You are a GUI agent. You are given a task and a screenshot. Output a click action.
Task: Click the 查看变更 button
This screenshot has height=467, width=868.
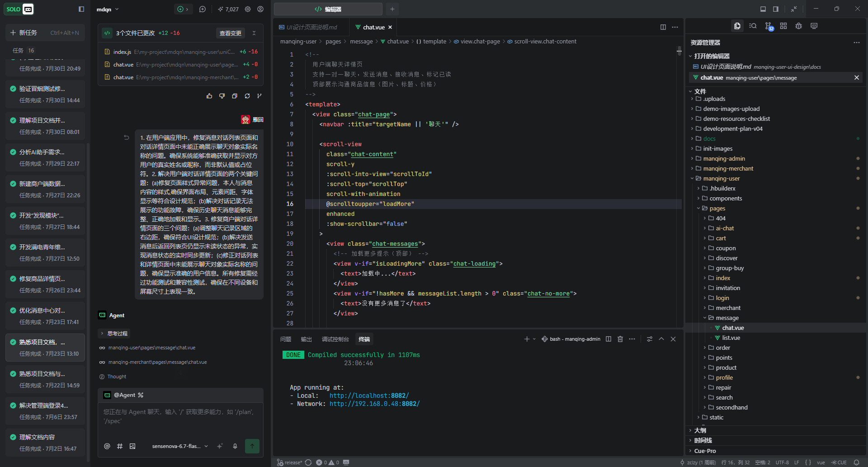tap(230, 33)
